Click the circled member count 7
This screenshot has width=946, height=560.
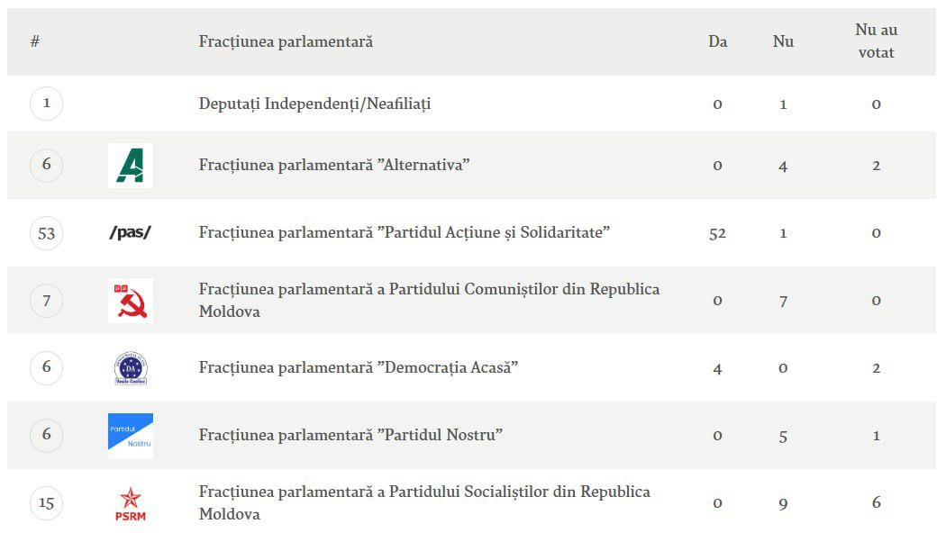click(x=47, y=301)
